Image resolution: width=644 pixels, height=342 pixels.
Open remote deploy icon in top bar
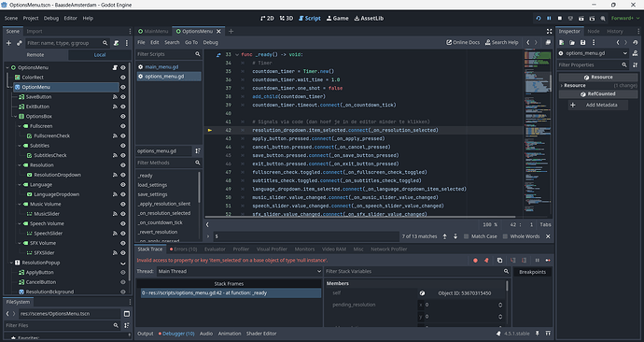tap(570, 18)
